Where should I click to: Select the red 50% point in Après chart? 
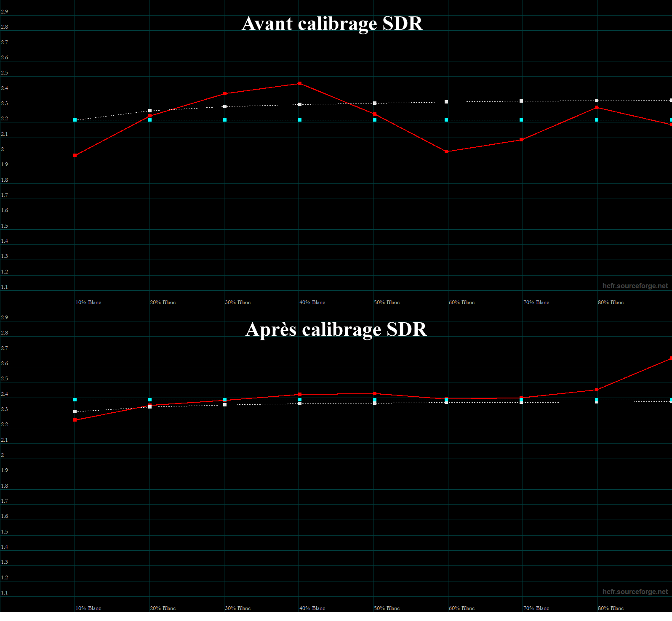375,394
